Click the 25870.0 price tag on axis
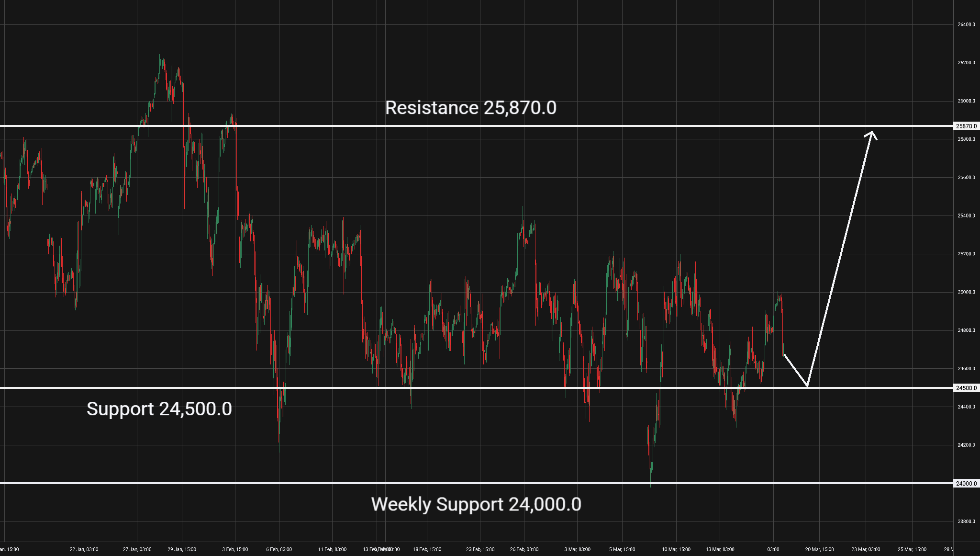This screenshot has height=556, width=980. point(966,126)
